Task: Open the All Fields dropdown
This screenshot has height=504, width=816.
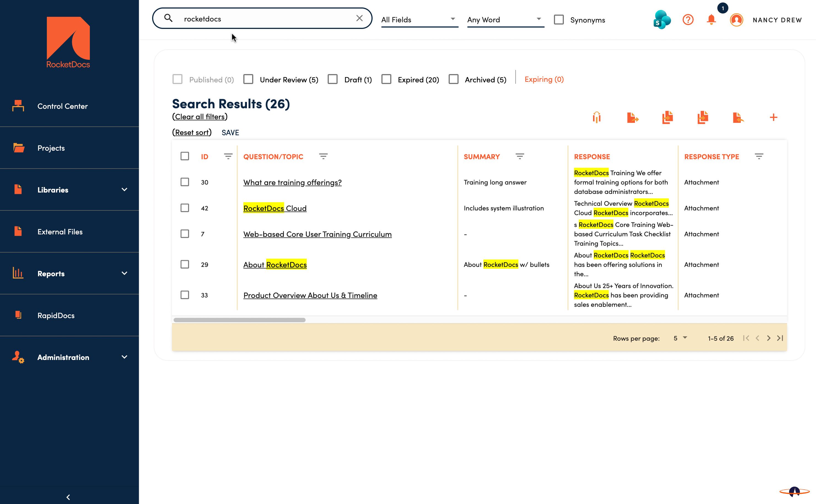Action: coord(419,20)
